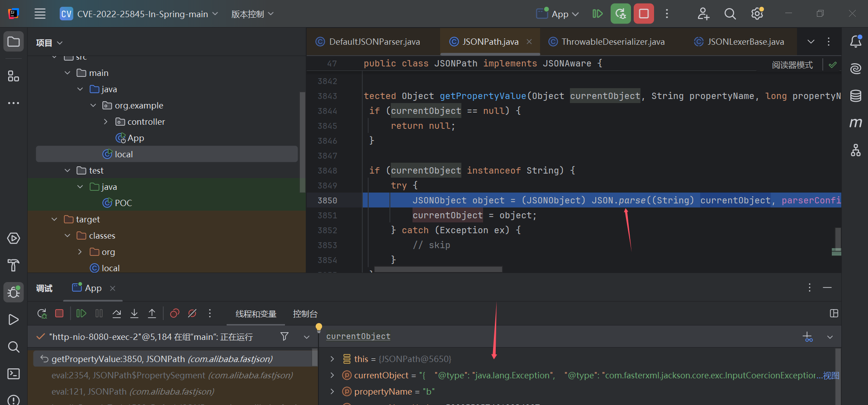This screenshot has height=405, width=868.
Task: Toggle mute breakpoints icon
Action: 192,313
